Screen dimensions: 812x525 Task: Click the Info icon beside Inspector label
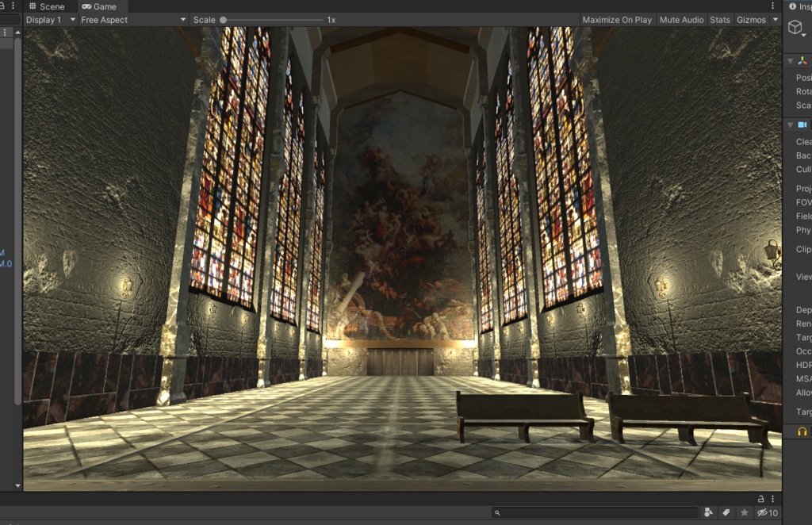pyautogui.click(x=792, y=6)
